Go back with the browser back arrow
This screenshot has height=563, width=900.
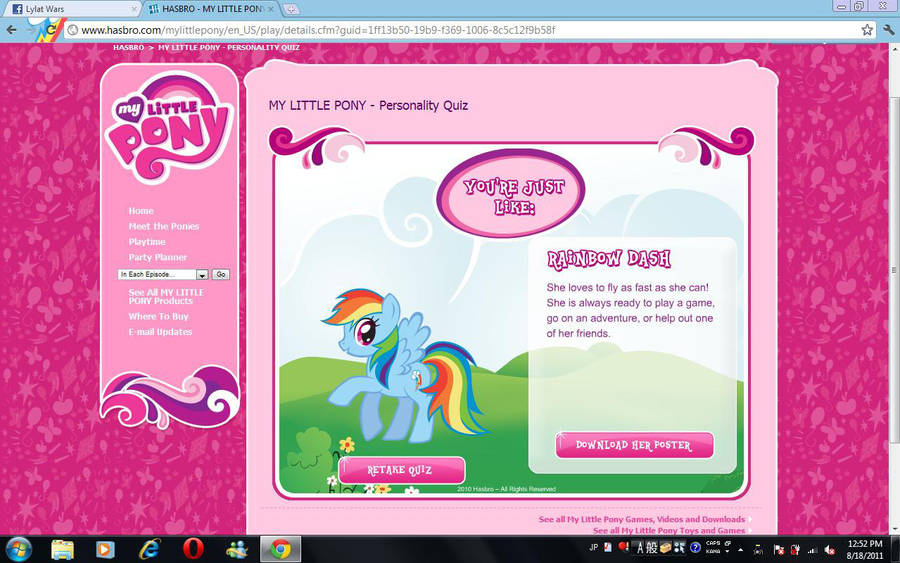(x=12, y=30)
